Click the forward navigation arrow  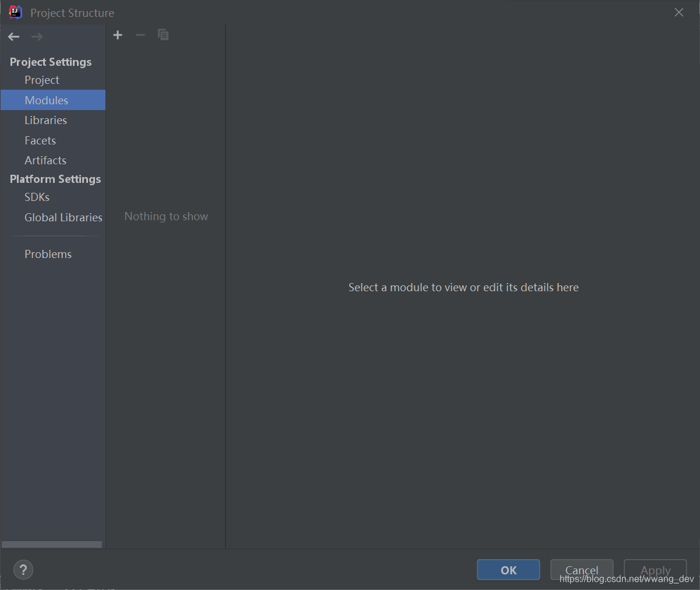click(37, 37)
